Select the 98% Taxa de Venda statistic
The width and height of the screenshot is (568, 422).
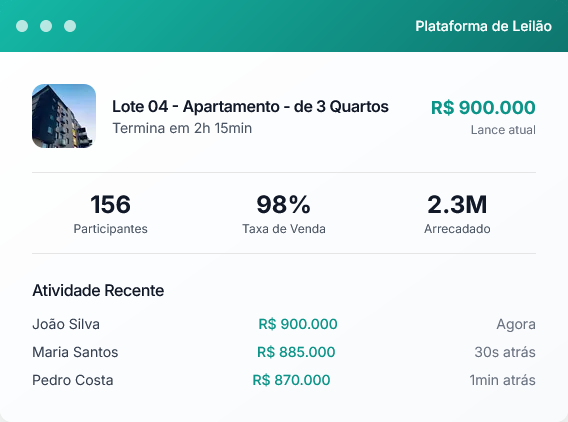(x=284, y=213)
